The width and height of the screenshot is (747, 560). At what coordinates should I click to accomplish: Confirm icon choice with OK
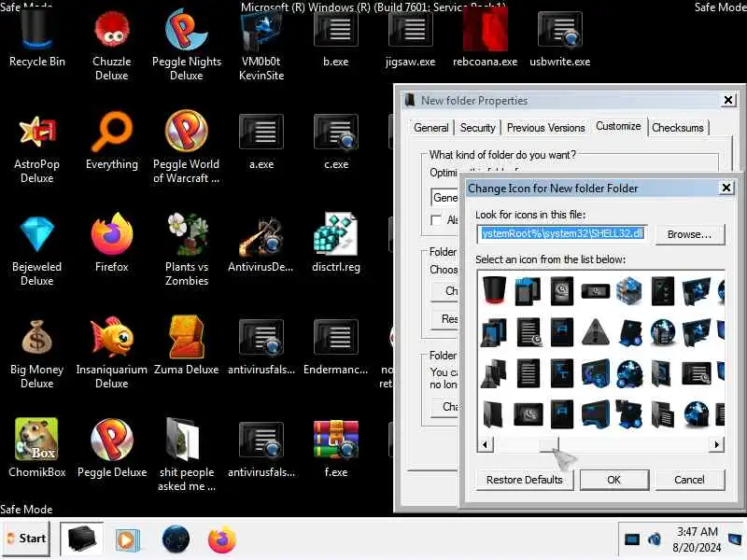tap(613, 480)
